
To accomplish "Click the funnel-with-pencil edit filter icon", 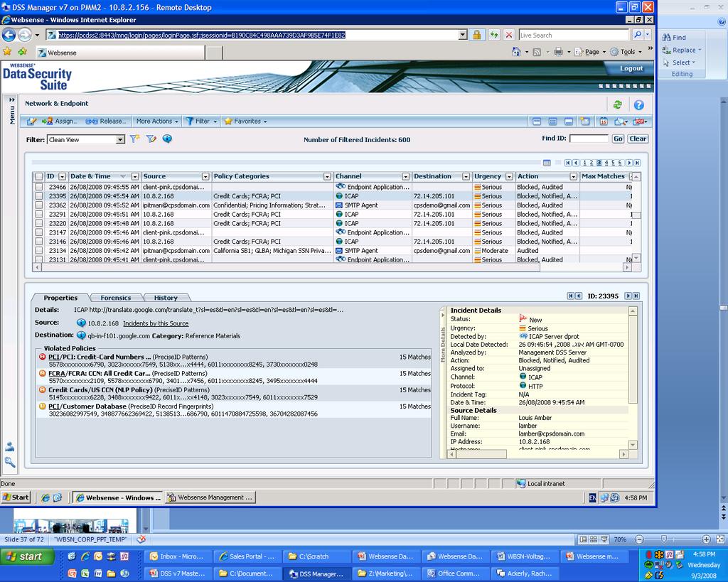I will (x=151, y=139).
